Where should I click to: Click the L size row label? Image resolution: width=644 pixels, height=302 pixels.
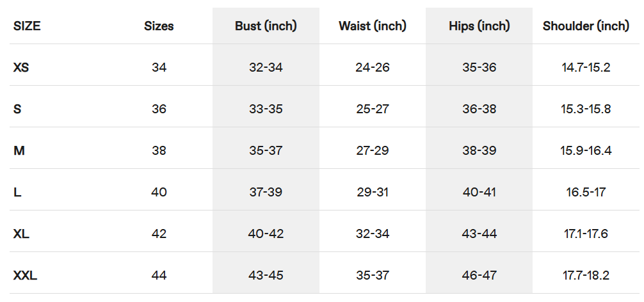pos(17,192)
